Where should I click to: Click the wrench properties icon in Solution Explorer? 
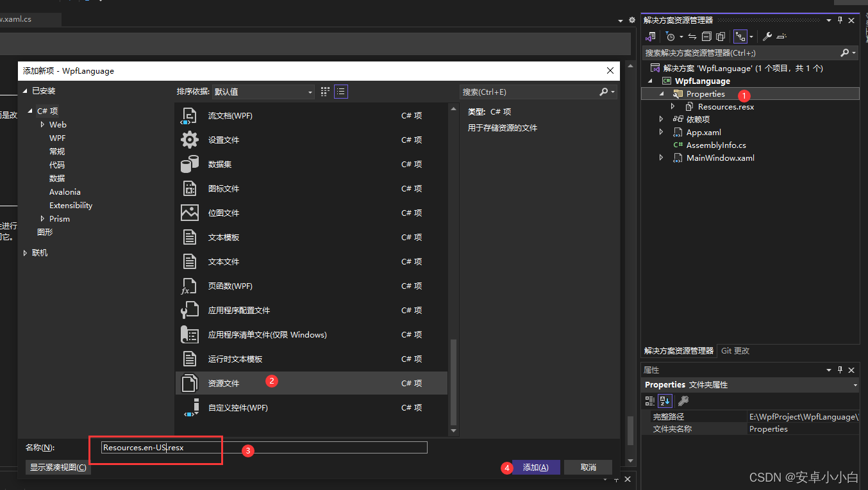click(x=767, y=37)
